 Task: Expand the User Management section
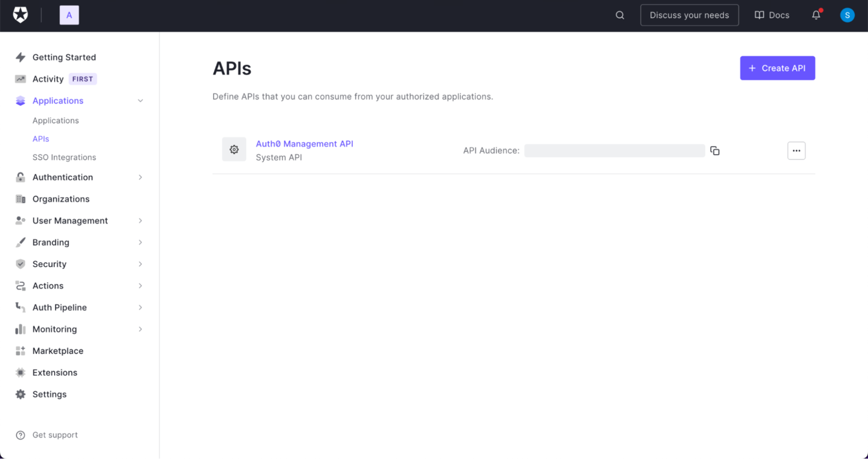coord(140,220)
